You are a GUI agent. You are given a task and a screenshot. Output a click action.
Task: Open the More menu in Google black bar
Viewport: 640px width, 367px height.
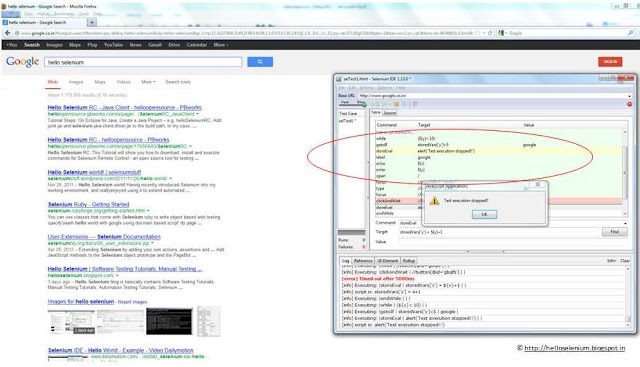221,45
